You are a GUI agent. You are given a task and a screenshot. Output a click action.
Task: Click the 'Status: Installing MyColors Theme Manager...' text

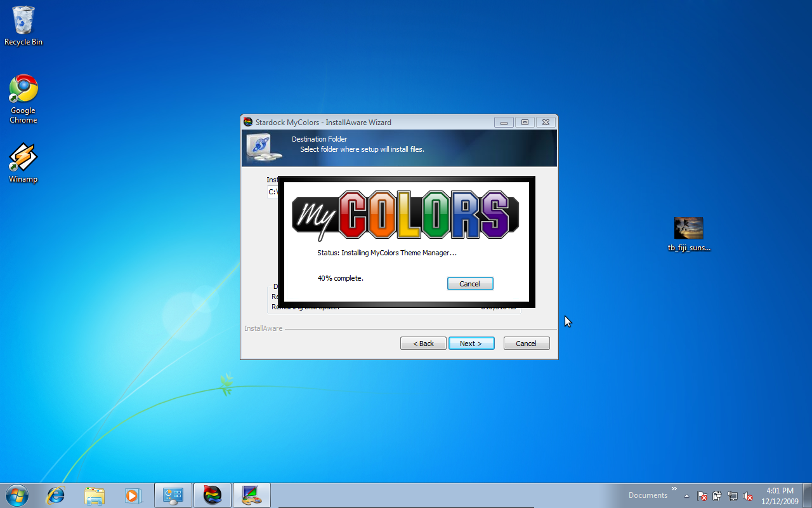(387, 253)
